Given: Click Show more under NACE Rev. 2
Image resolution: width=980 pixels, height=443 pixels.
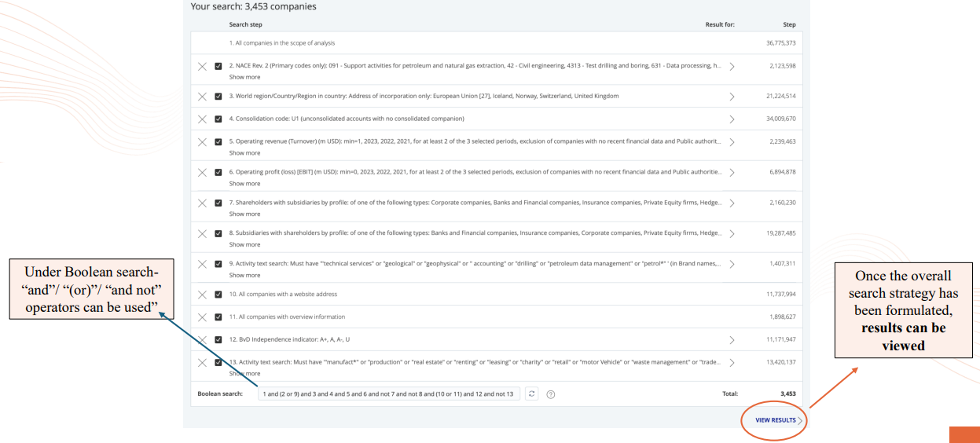Looking at the screenshot, I should click(244, 77).
